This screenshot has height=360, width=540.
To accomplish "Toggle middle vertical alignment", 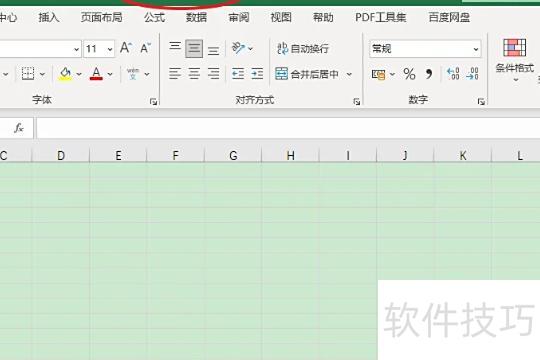I will pos(194,48).
